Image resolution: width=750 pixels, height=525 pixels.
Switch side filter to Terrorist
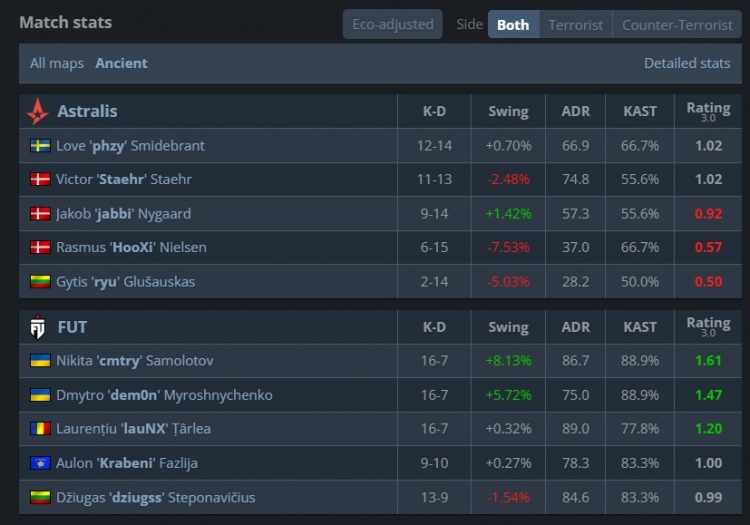(575, 24)
